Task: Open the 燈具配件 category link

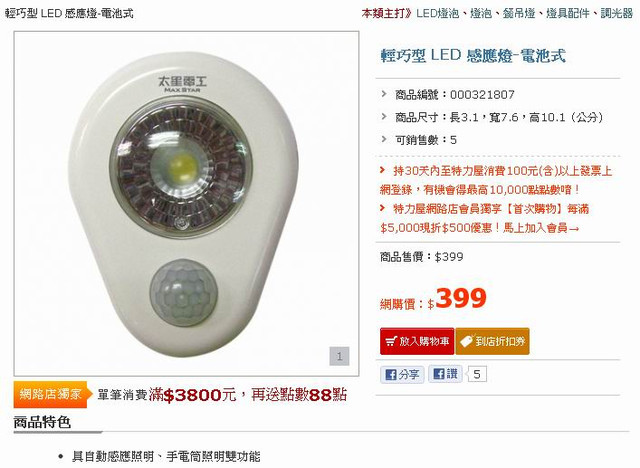Action: click(568, 13)
